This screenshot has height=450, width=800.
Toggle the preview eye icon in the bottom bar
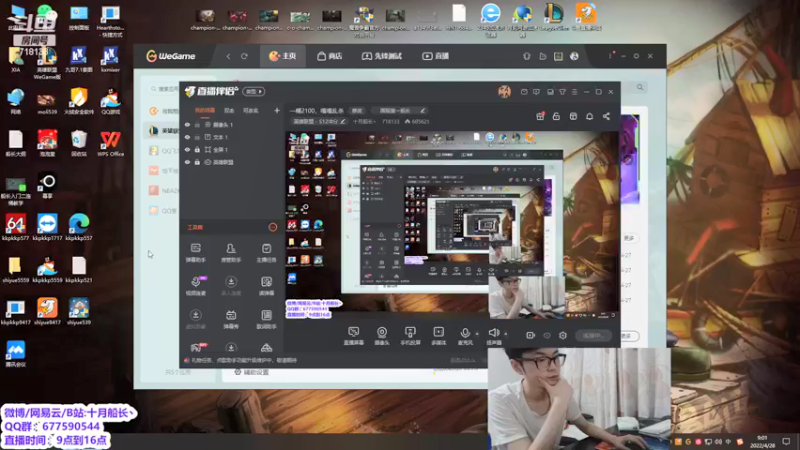tap(546, 335)
